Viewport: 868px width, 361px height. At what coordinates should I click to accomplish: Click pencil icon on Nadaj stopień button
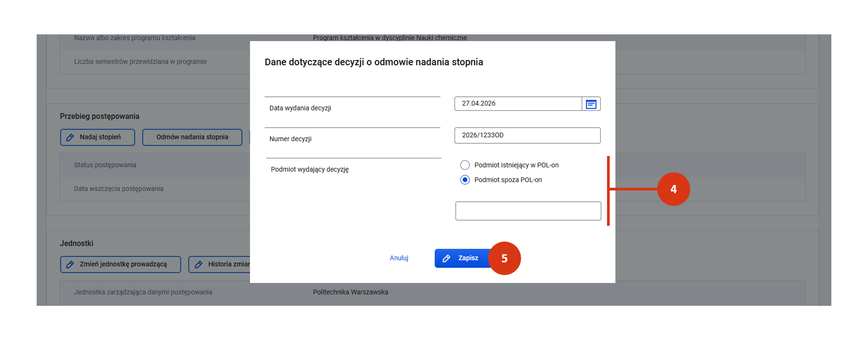70,138
